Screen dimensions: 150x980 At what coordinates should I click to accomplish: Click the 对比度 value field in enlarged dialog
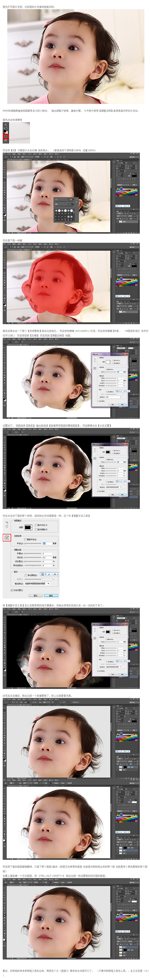pyautogui.click(x=47, y=561)
